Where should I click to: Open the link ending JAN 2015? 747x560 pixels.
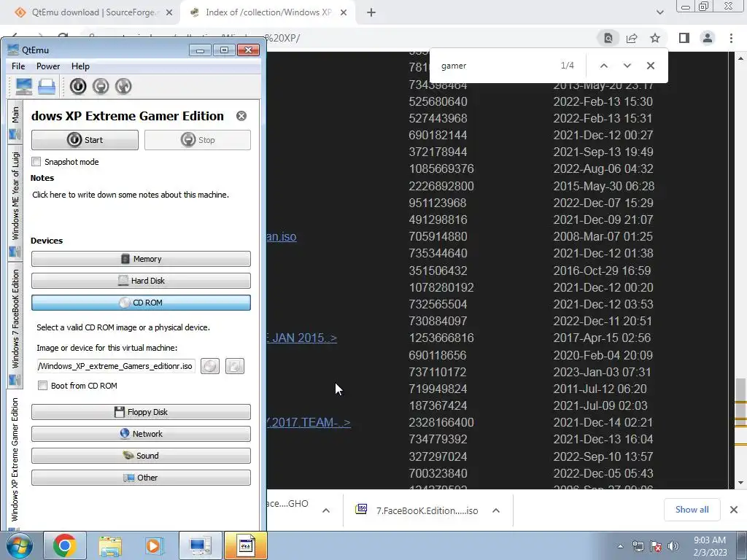point(302,338)
